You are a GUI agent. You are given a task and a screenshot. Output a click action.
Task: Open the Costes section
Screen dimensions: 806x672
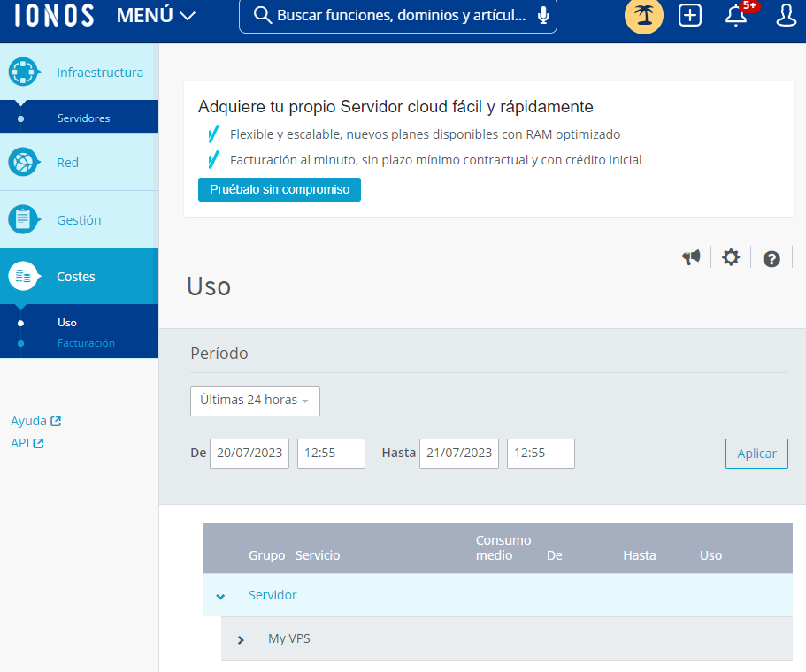[x=75, y=277]
